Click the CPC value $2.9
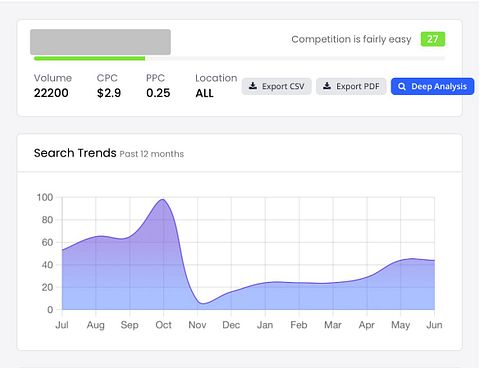 [109, 93]
